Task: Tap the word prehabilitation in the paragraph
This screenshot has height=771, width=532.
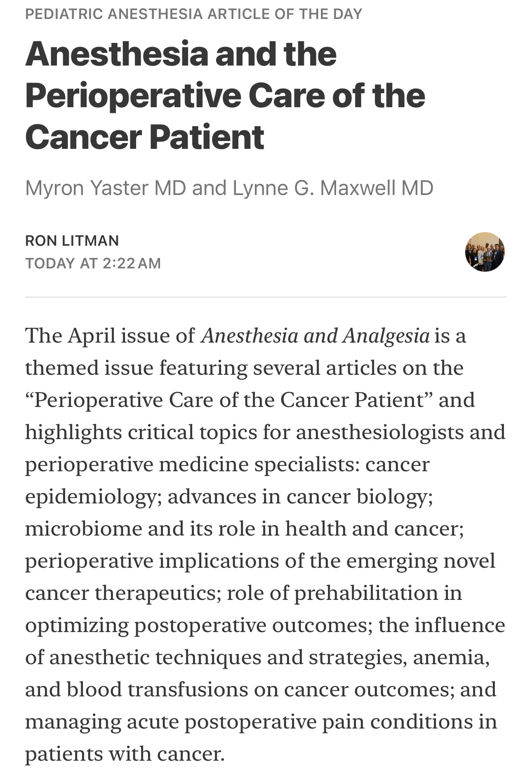Action: pos(366,593)
